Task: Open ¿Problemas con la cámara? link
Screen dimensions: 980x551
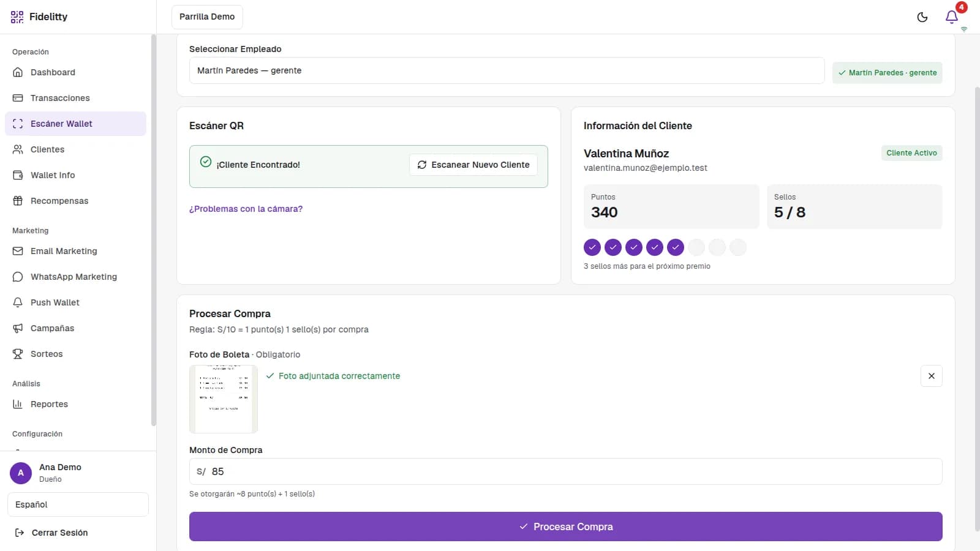Action: [246, 209]
